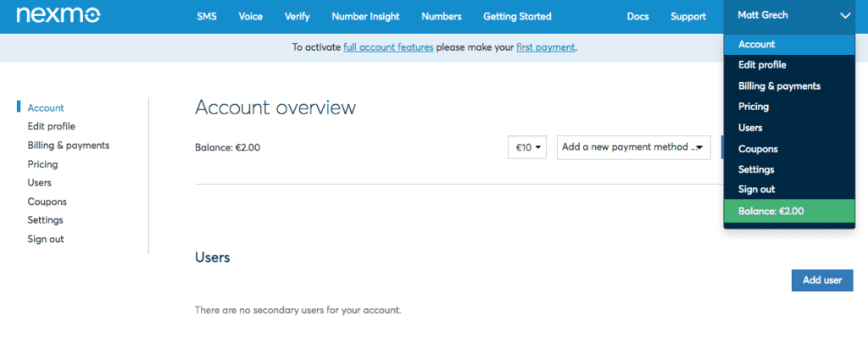The width and height of the screenshot is (868, 342).
Task: Click the 'Account overview' heading
Action: [275, 108]
